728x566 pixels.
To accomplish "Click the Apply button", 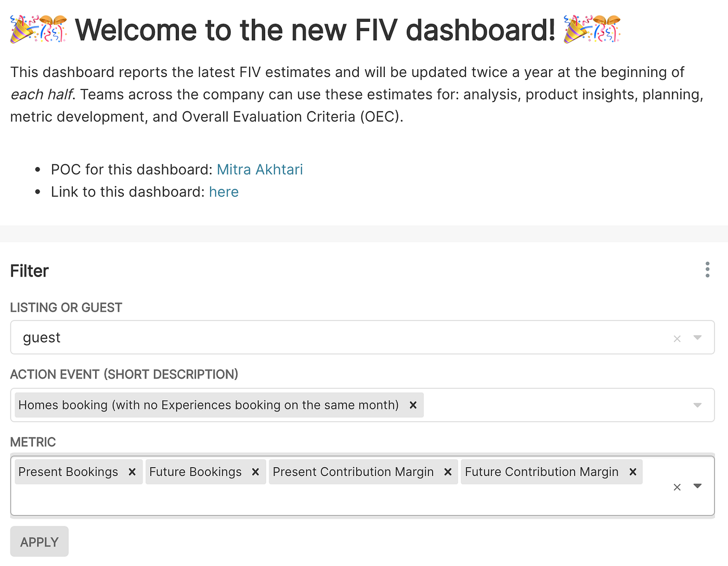I will click(x=40, y=542).
